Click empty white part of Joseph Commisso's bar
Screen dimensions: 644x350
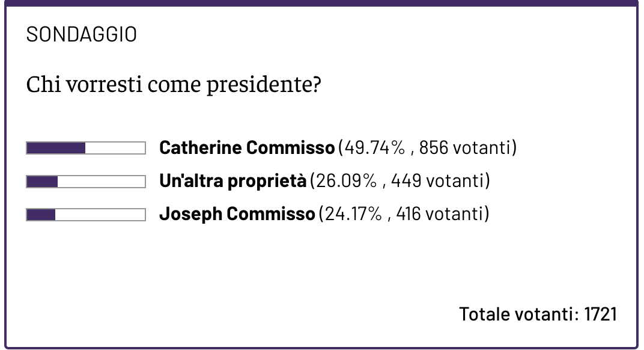(x=100, y=214)
